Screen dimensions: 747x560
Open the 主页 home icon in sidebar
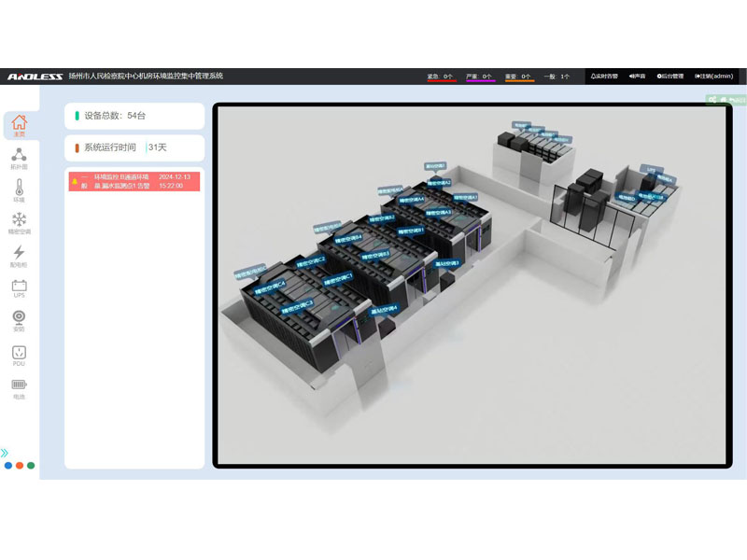19,125
